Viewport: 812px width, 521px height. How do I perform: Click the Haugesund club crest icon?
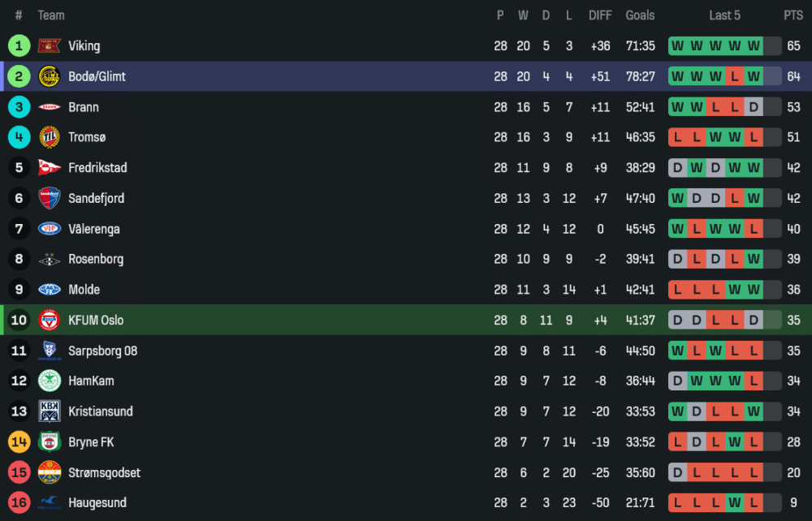(x=50, y=502)
